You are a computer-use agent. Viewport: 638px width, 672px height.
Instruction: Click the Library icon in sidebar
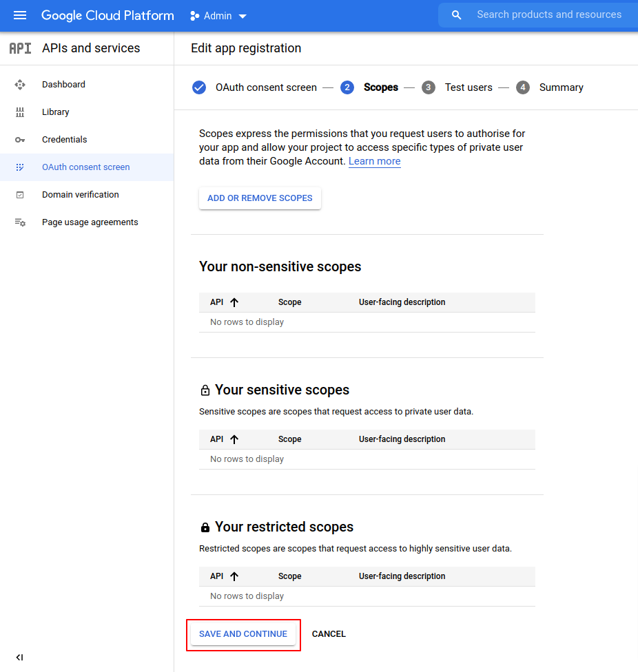20,112
